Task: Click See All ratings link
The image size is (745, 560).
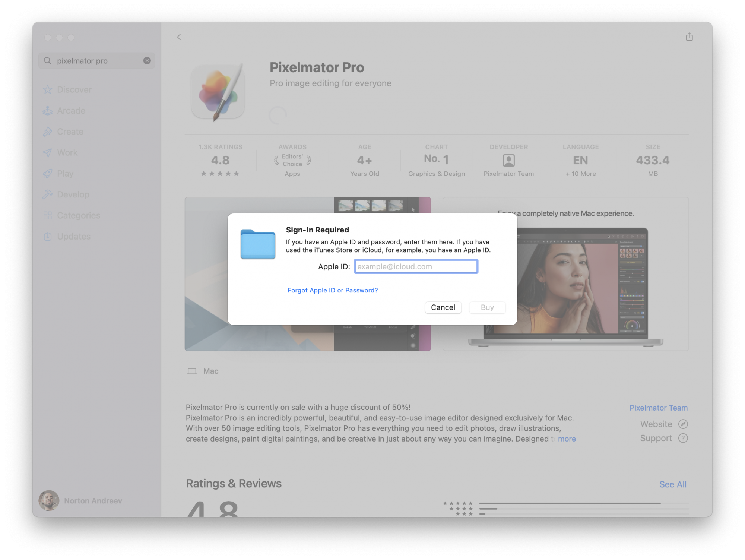Action: pos(672,484)
